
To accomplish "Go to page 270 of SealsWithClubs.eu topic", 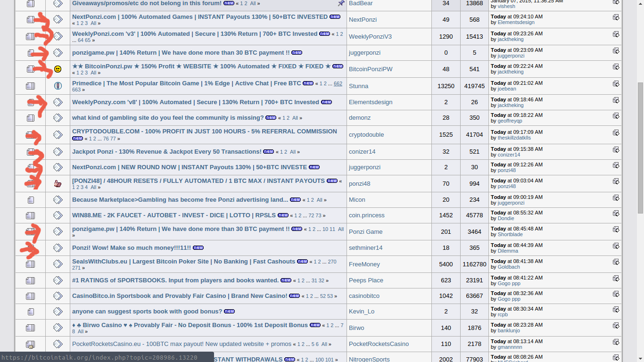I will [332, 262].
